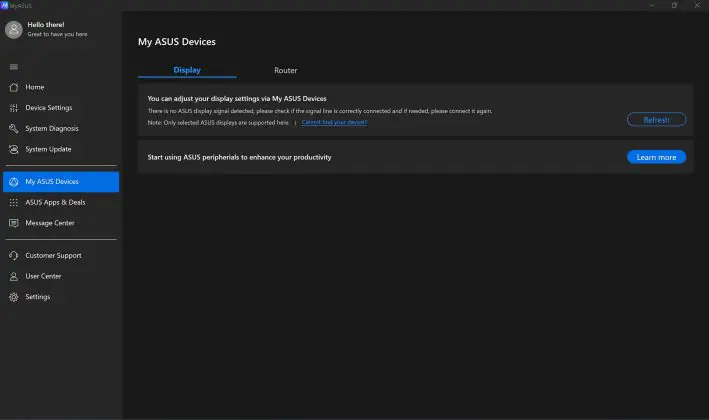Open 'Cannot find your device?' link

coord(334,123)
